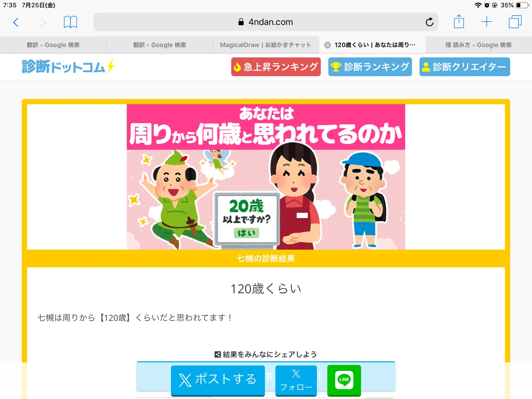
Task: Switch to first 翻訳 - Google 検索 tab
Action: (53, 45)
